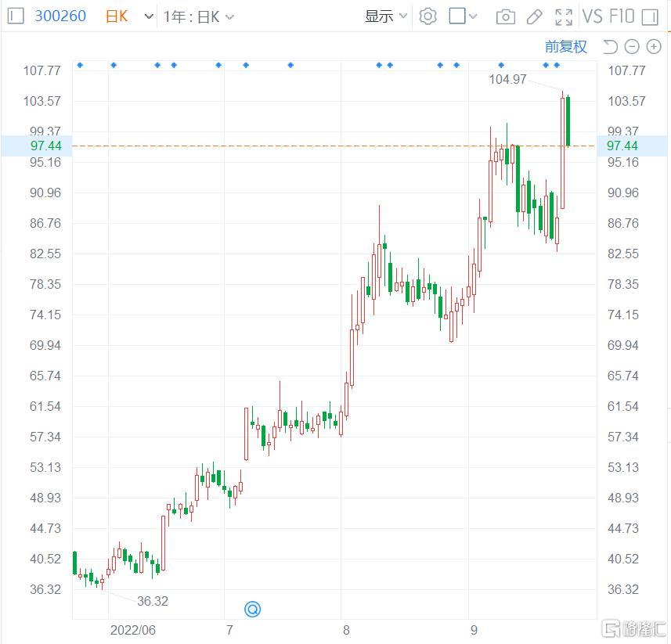The image size is (671, 644).
Task: Open the F10 company info
Action: click(622, 16)
